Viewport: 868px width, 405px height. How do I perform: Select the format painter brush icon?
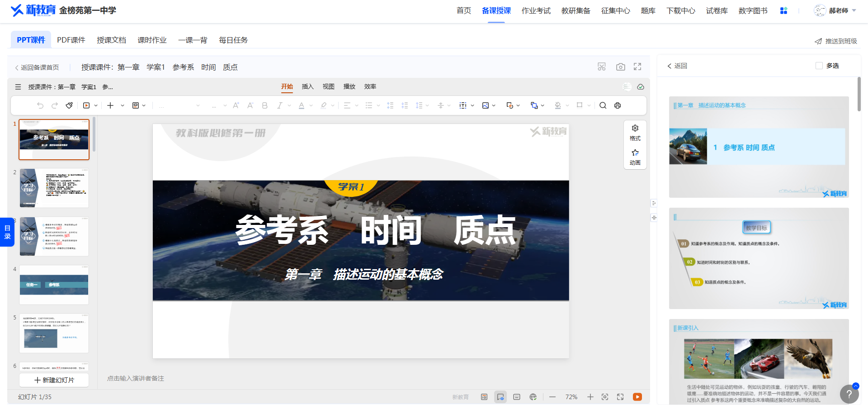pos(69,105)
